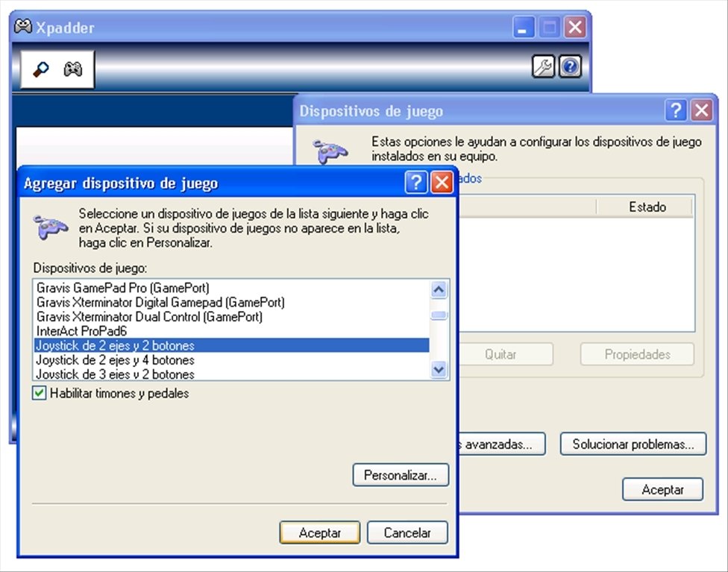
Task: Select Gravis Xterminator Digital Gamepad (GamePort)
Action: 231,302
